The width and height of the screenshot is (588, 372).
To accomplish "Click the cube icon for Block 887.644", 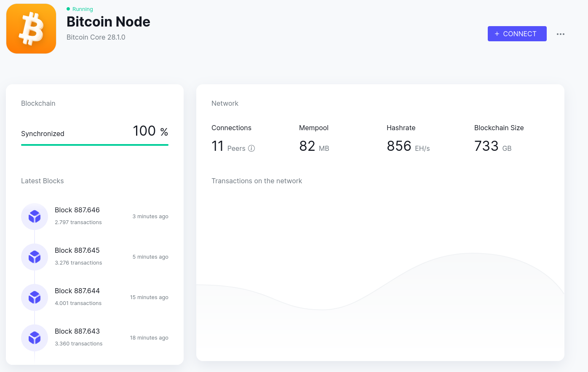I will tap(35, 297).
